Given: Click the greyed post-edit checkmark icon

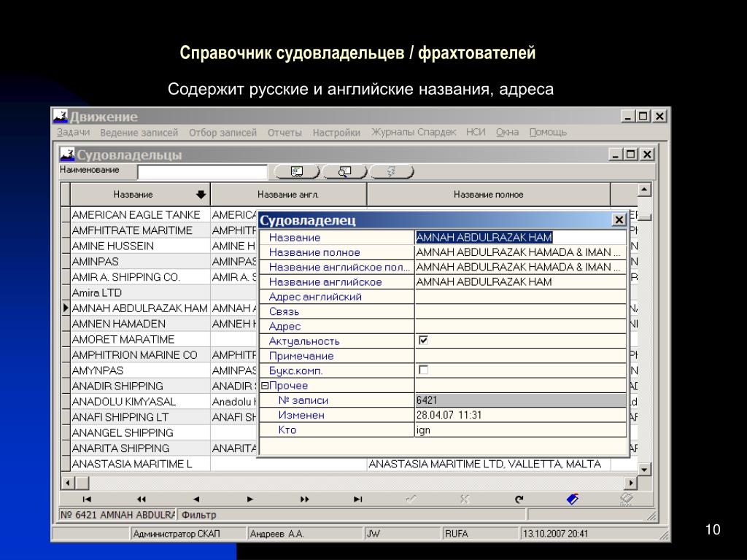Looking at the screenshot, I should [x=411, y=499].
